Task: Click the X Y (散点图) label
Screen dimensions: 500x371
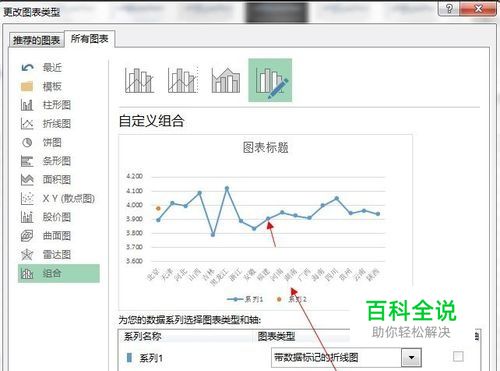Action: pyautogui.click(x=69, y=198)
